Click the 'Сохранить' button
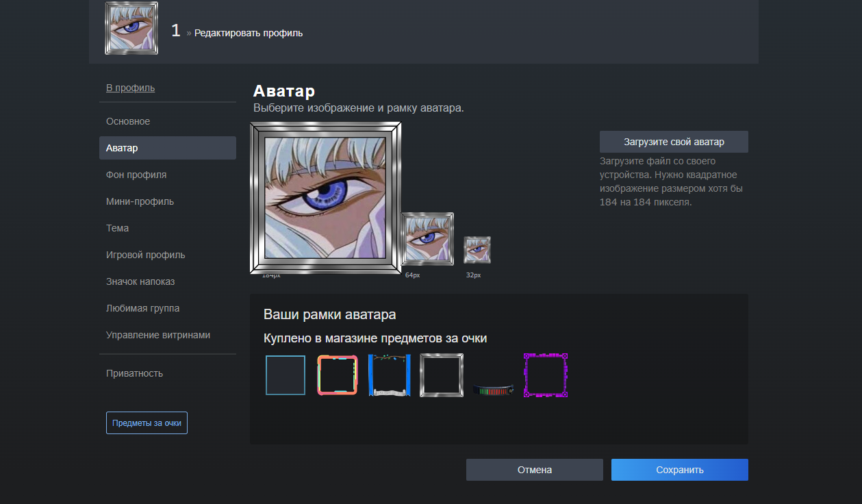Screen dimensions: 862x504 click(x=680, y=470)
